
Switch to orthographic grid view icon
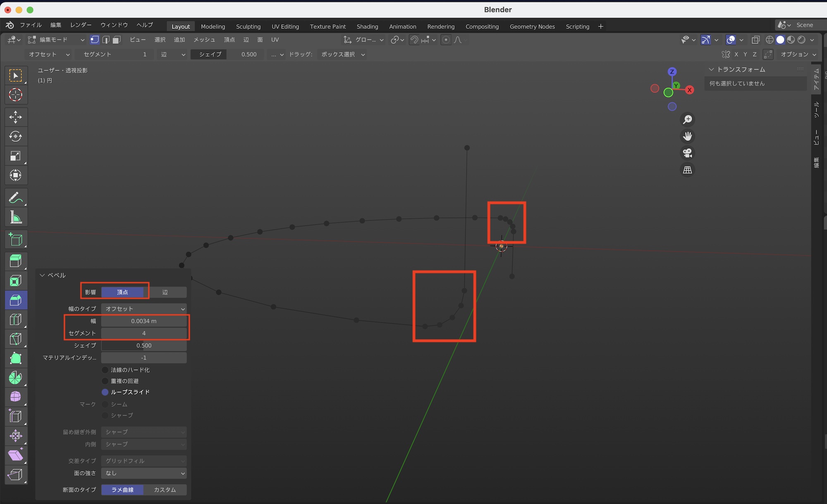(687, 170)
